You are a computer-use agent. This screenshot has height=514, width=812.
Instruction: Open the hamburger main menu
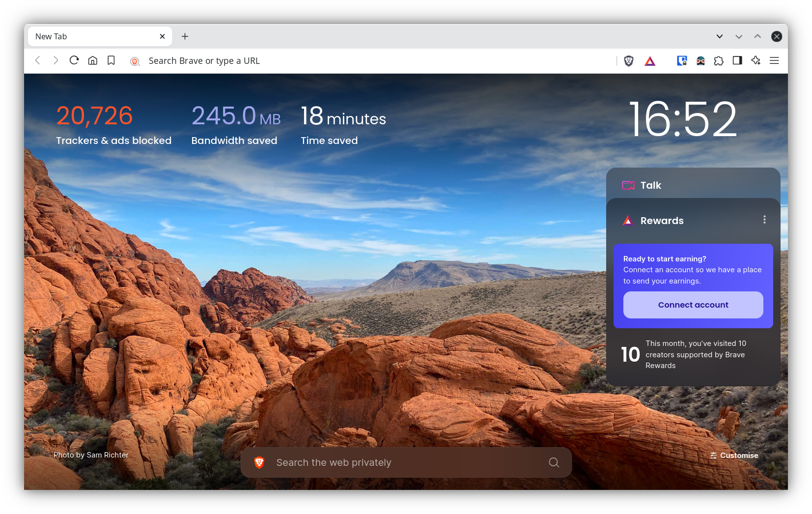[774, 60]
